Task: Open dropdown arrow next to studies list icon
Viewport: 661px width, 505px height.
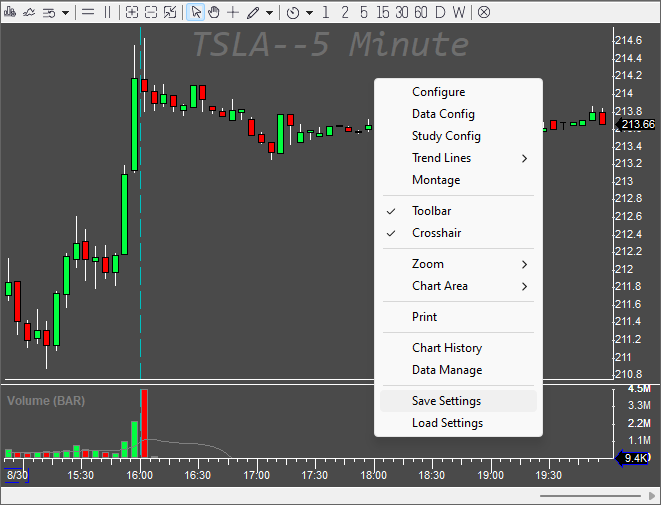Action: point(65,13)
